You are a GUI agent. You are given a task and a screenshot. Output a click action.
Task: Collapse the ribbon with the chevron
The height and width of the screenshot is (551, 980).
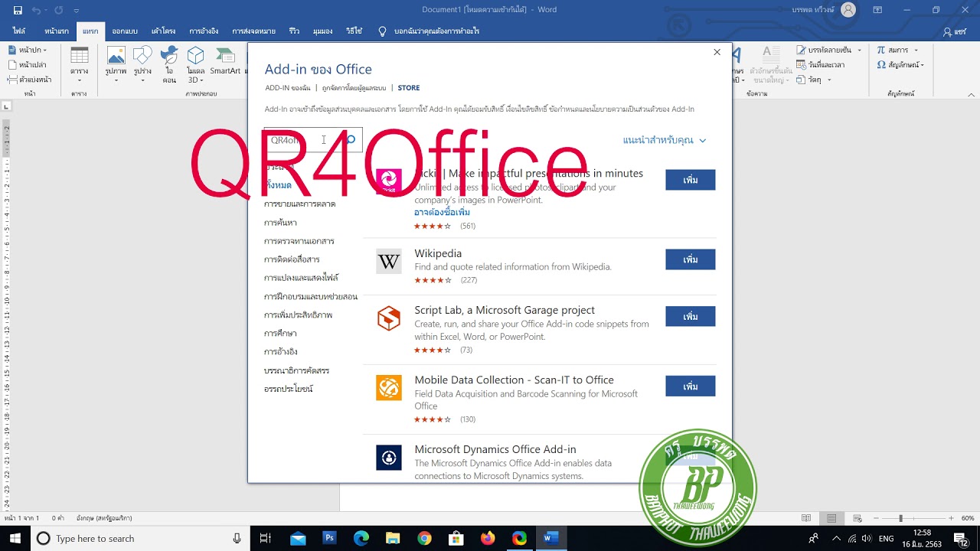(971, 93)
